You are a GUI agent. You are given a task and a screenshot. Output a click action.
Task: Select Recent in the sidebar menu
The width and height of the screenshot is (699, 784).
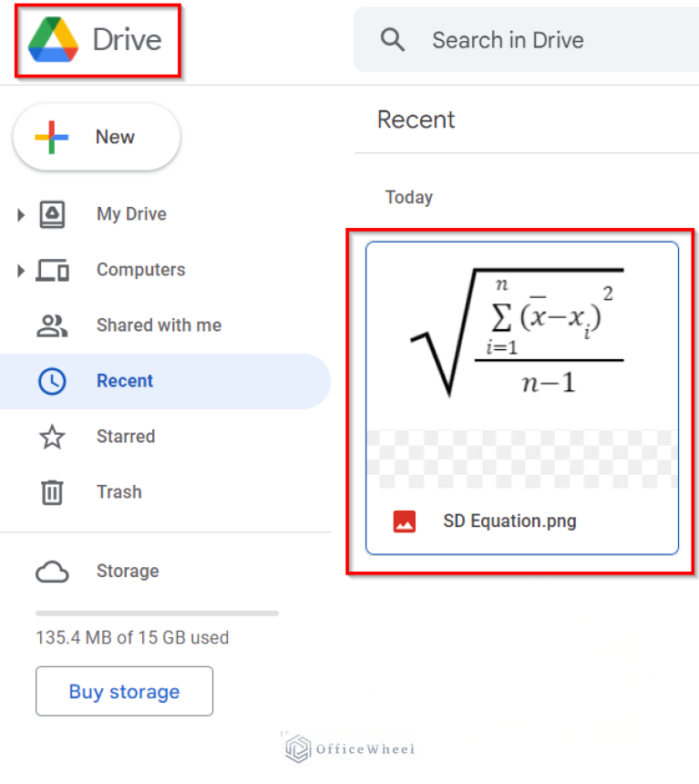125,380
